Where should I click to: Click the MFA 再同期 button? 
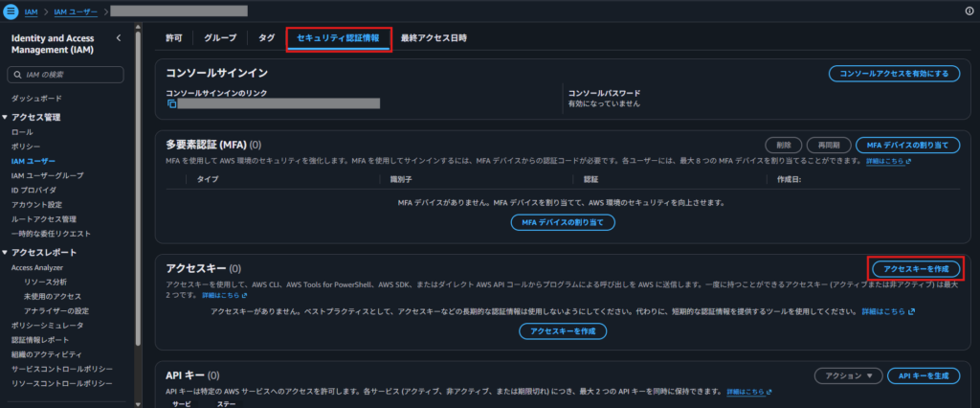click(828, 146)
